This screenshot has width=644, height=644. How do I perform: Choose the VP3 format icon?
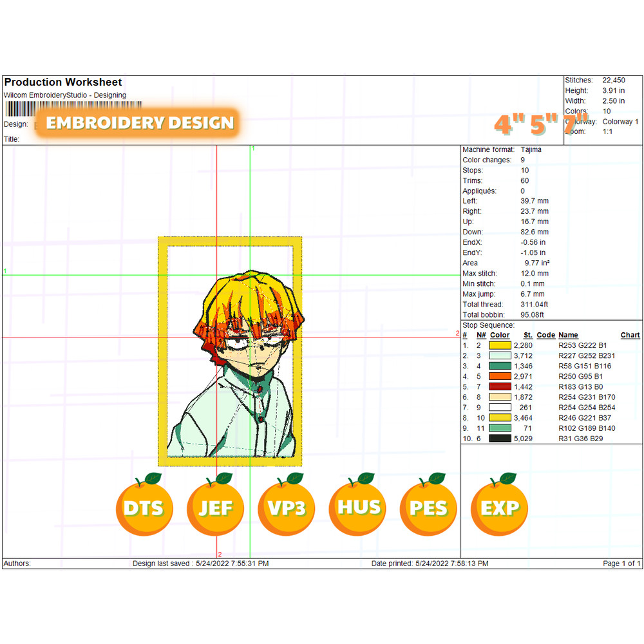click(x=286, y=509)
